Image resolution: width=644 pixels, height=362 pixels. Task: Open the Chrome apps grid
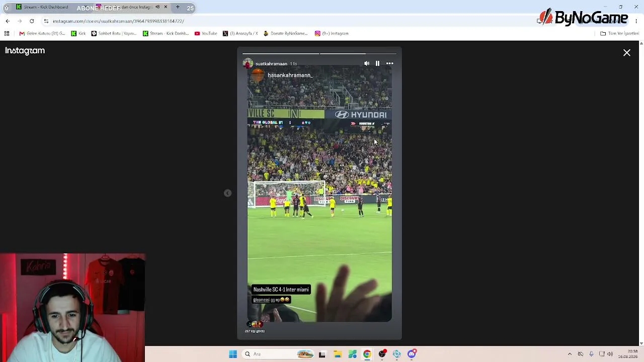click(7, 34)
